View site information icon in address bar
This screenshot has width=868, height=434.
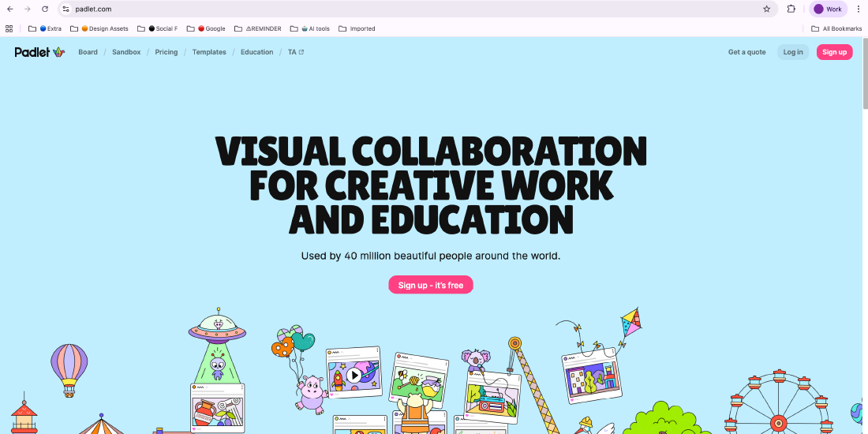coord(66,9)
